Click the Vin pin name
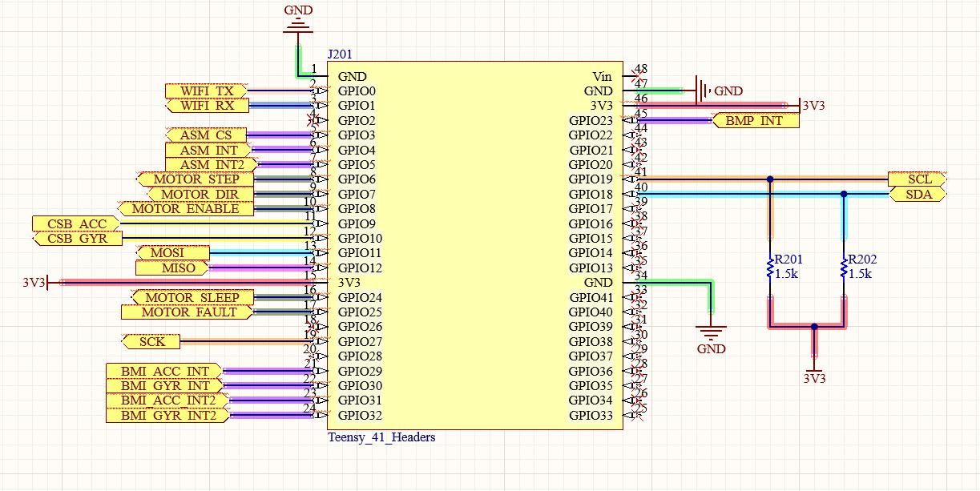The width and height of the screenshot is (980, 491). point(602,77)
